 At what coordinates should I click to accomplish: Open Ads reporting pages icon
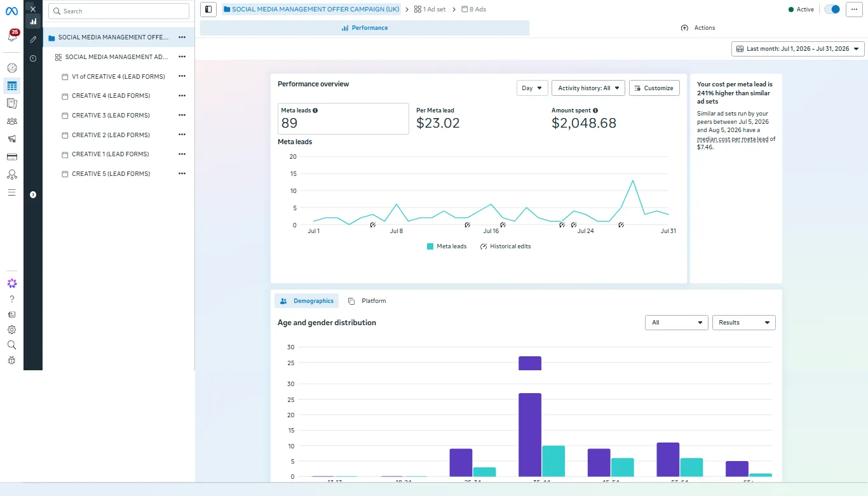pyautogui.click(x=11, y=104)
